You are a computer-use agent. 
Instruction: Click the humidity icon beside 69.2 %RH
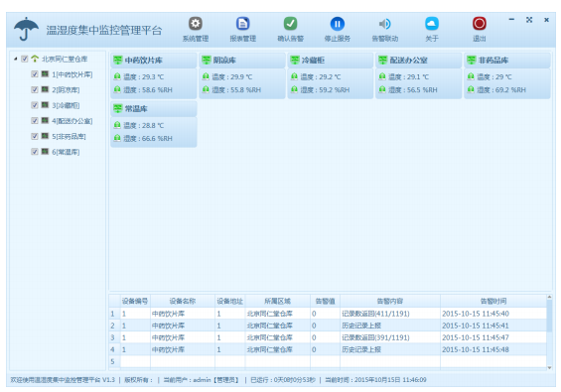tap(471, 89)
